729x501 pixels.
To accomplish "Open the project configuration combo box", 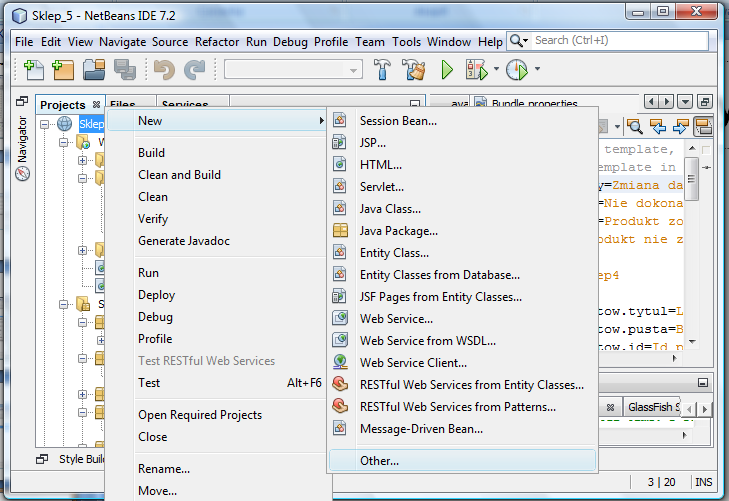I will 293,70.
